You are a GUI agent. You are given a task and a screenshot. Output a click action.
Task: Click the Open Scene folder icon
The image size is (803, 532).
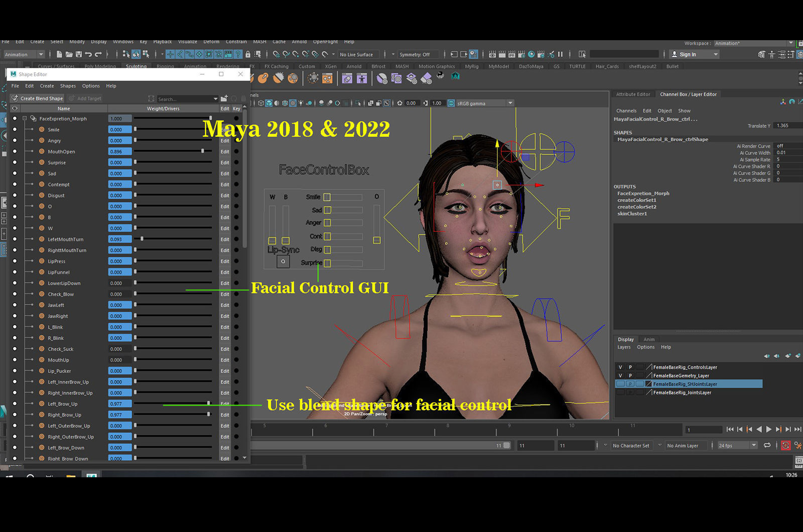[x=69, y=54]
